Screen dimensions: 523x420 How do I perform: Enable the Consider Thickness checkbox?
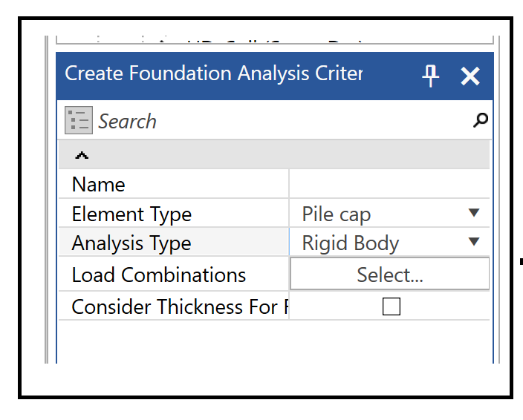[391, 306]
